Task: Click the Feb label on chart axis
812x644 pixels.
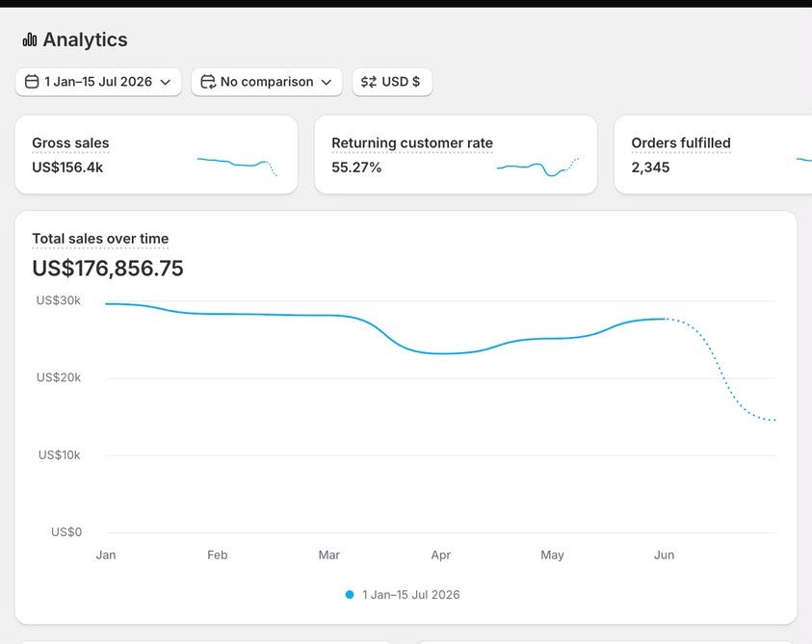Action: [217, 555]
